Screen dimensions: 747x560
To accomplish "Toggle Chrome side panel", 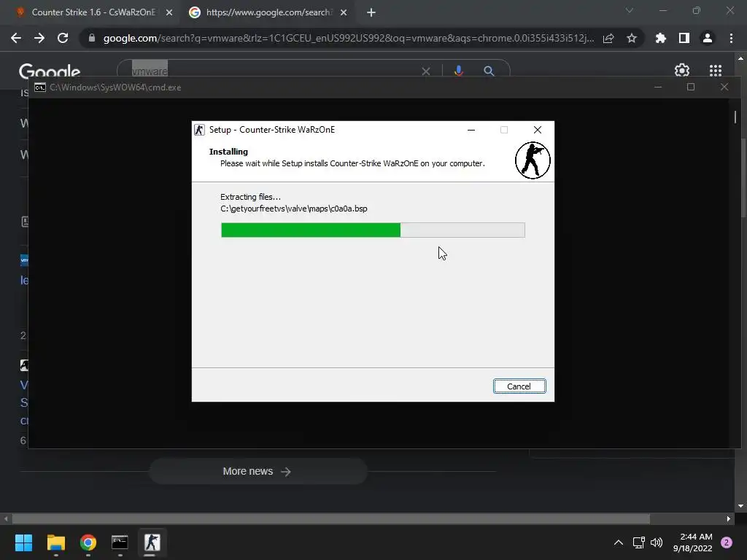I will pos(684,38).
